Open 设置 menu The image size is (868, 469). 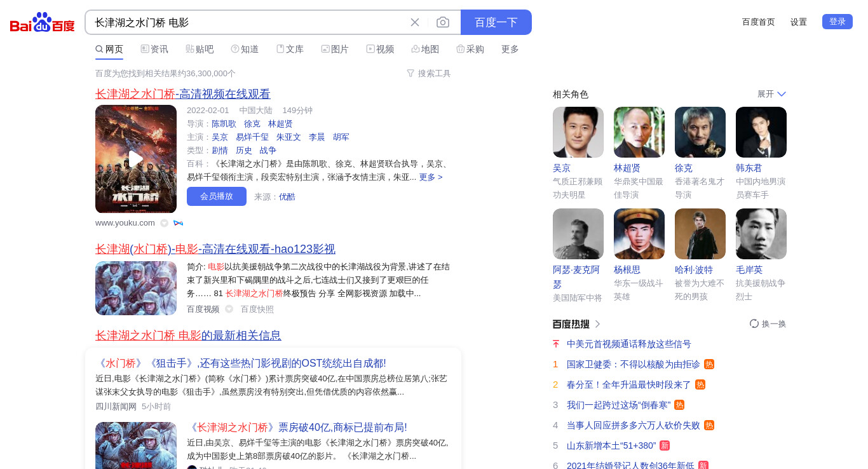point(799,22)
